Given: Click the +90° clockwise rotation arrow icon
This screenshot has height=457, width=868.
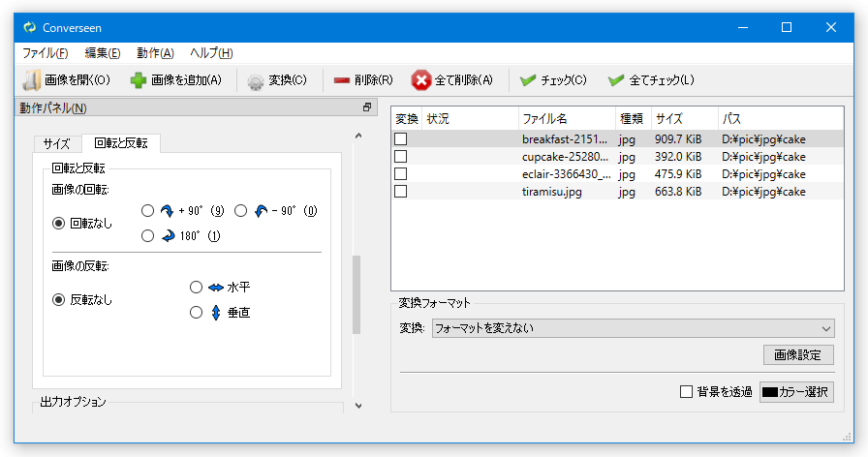Looking at the screenshot, I should 167,211.
